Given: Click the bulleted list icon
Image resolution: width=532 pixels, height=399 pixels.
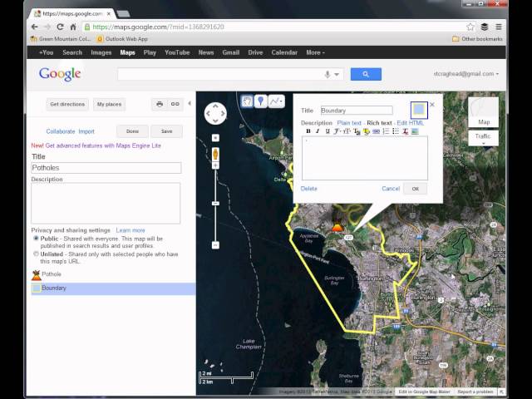Looking at the screenshot, I should point(396,131).
